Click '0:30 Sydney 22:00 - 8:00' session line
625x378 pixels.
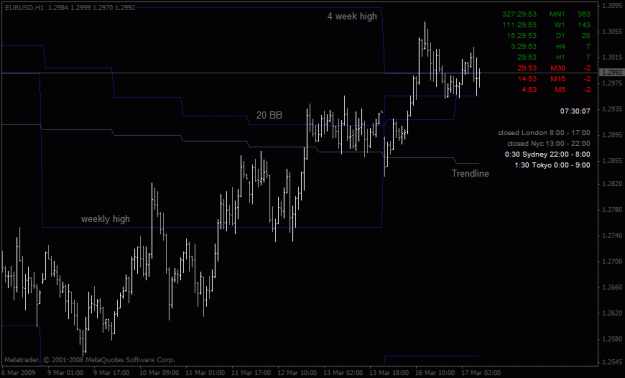548,154
